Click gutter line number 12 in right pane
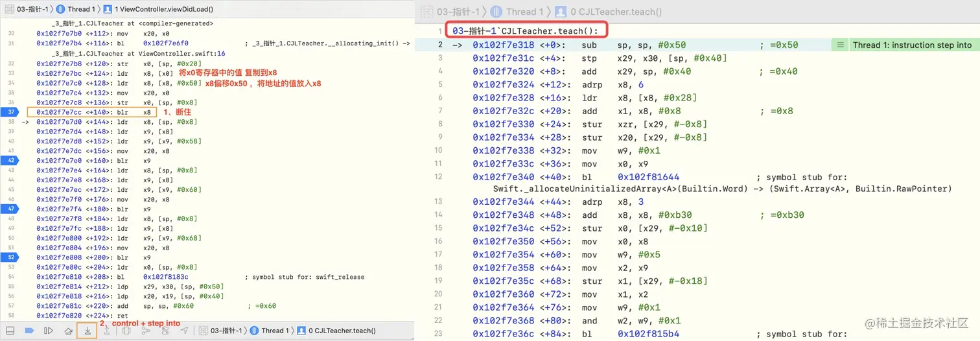Image resolution: width=980 pixels, height=341 pixels. tap(439, 178)
